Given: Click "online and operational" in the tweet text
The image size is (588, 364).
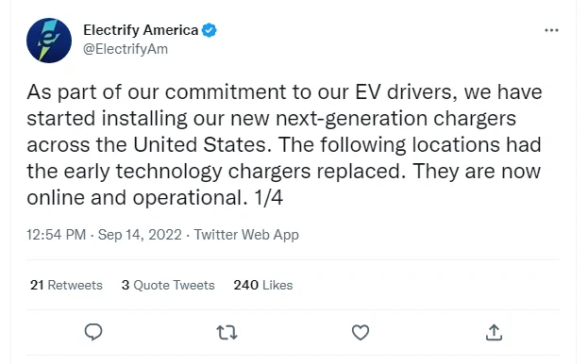Looking at the screenshot, I should click(x=137, y=198).
